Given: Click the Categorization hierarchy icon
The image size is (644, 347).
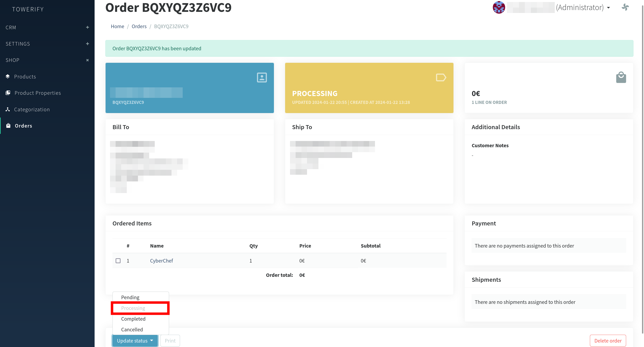Looking at the screenshot, I should (8, 109).
